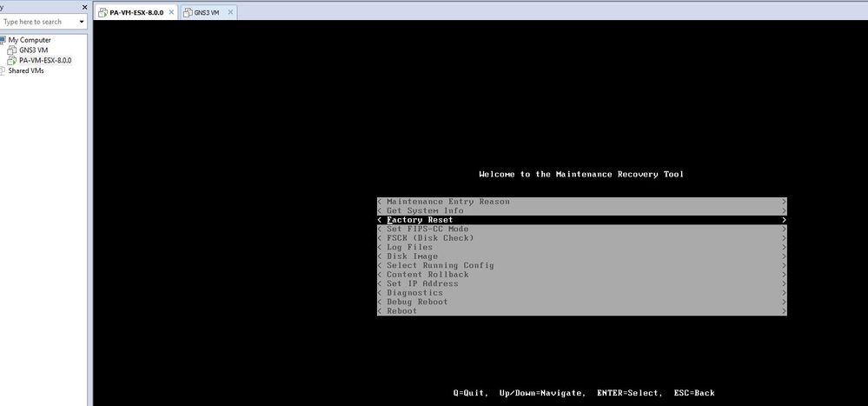Select the Maintenance Entry Reason menu entry
The height and width of the screenshot is (406, 868).
click(x=582, y=202)
